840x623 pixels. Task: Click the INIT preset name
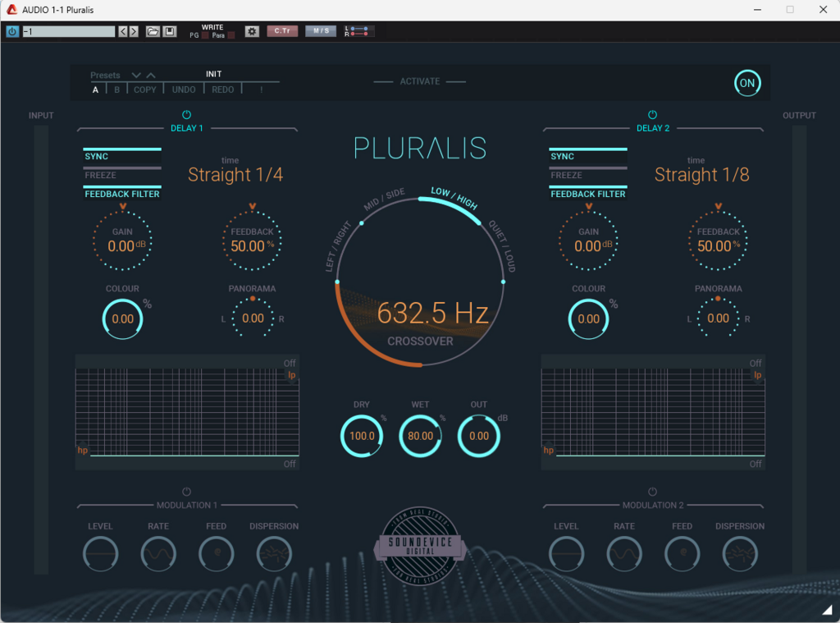[x=214, y=74]
